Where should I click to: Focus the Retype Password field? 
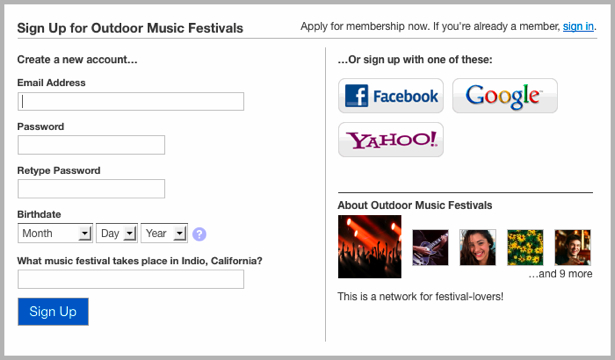(91, 189)
